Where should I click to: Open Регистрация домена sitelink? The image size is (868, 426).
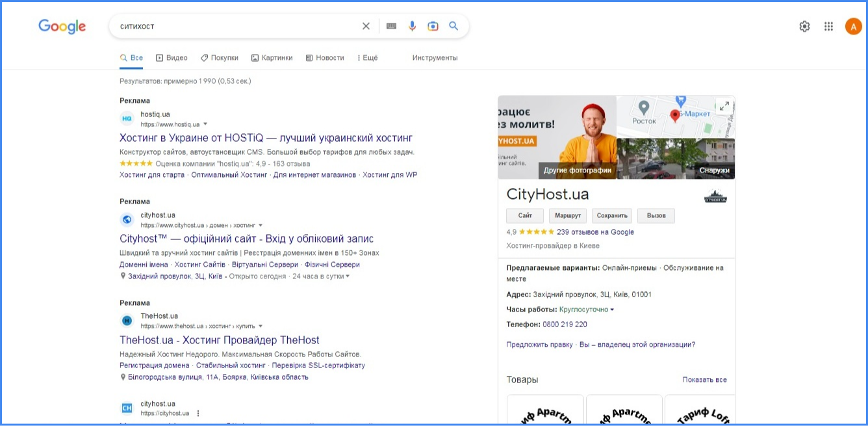[155, 366]
